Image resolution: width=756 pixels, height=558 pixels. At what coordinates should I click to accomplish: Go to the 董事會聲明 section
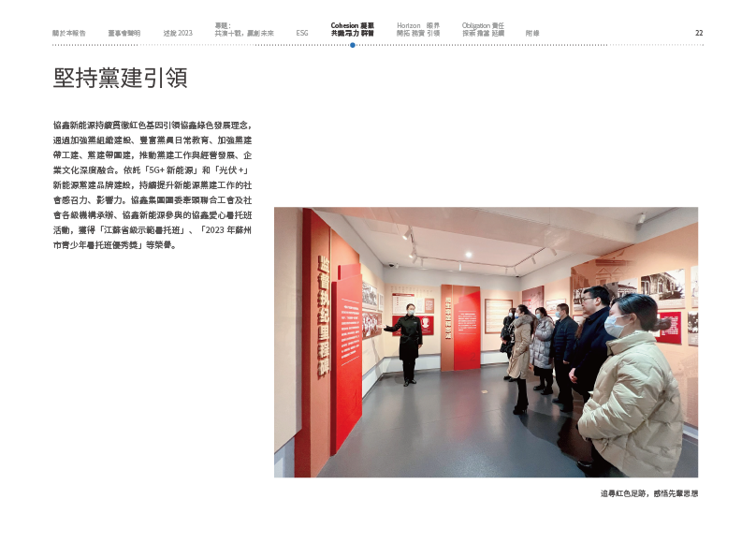(x=124, y=33)
